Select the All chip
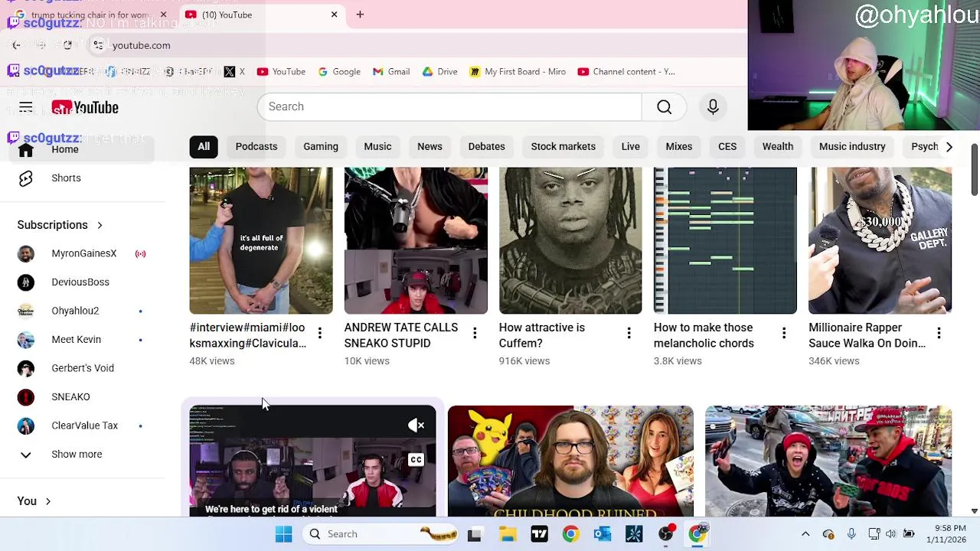 204,147
